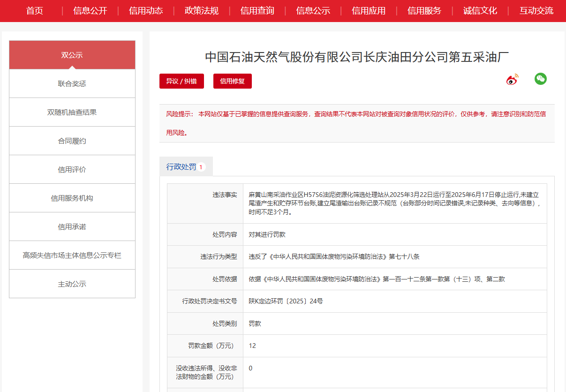566x392 pixels.
Task: Open 信用评价 sidebar entry
Action: 72,169
